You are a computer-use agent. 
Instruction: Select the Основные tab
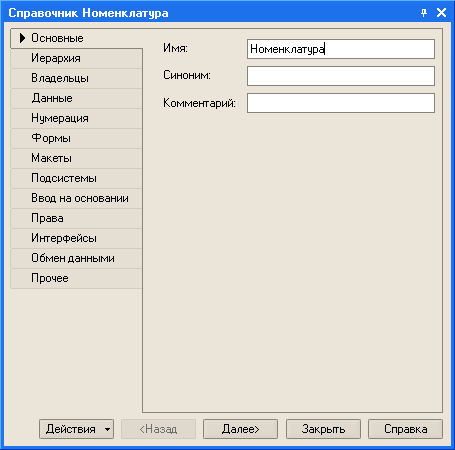(77, 38)
